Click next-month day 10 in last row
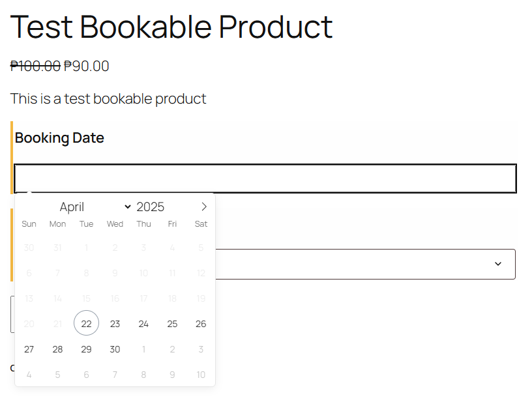532x402 pixels. (x=201, y=375)
